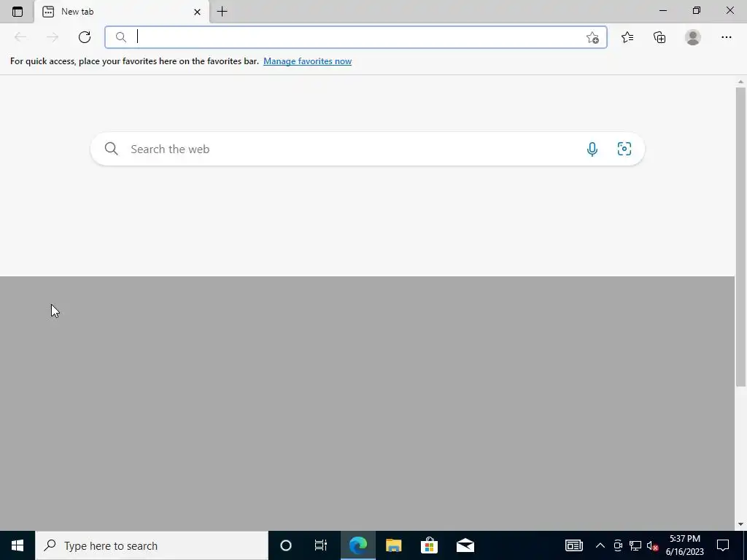Open File Explorer from taskbar
Viewport: 747px width, 560px height.
(393, 545)
